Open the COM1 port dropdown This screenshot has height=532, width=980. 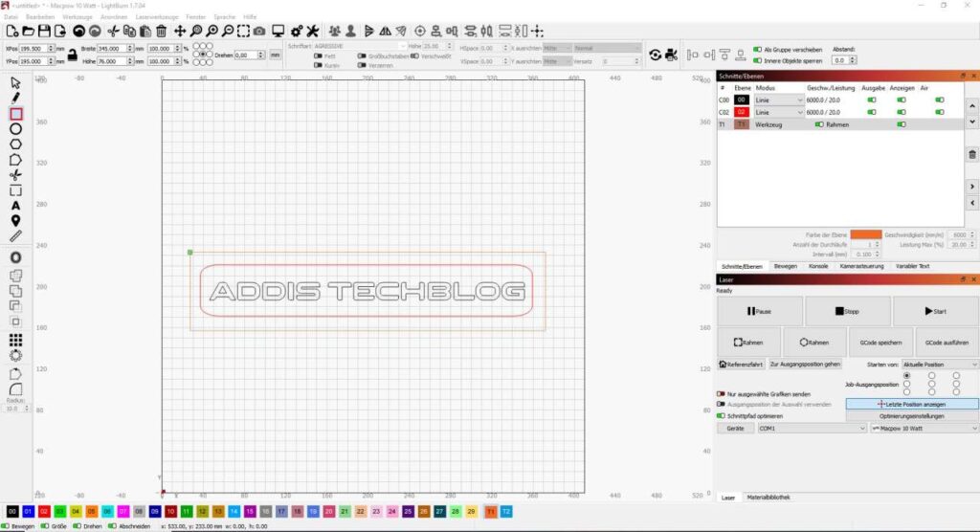[812, 429]
